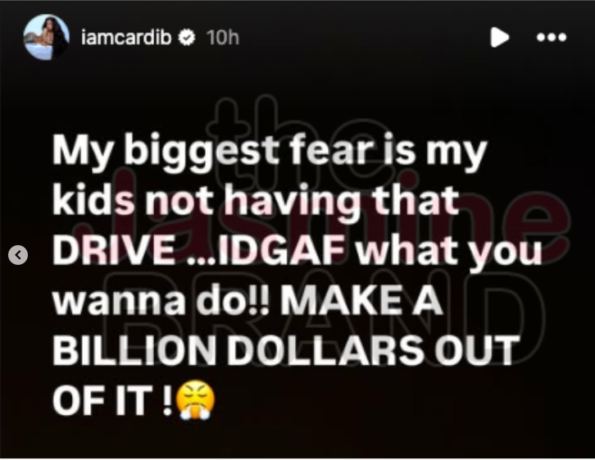Viewport: 595px width, 460px height.
Task: Click the words "MAKE A" in the story
Action: point(362,301)
